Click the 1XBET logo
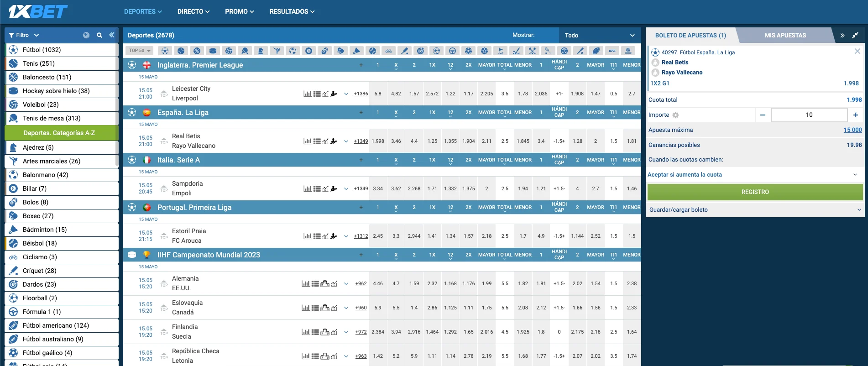 pos(38,11)
